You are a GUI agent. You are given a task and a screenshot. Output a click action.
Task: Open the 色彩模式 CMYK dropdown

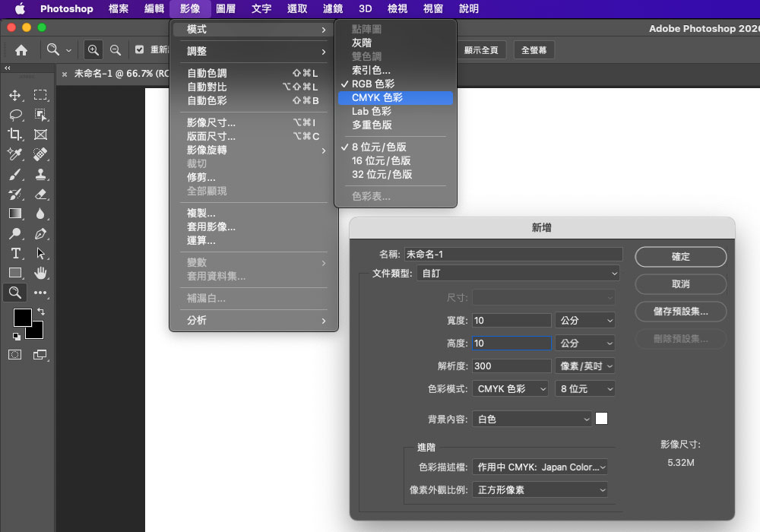[510, 388]
